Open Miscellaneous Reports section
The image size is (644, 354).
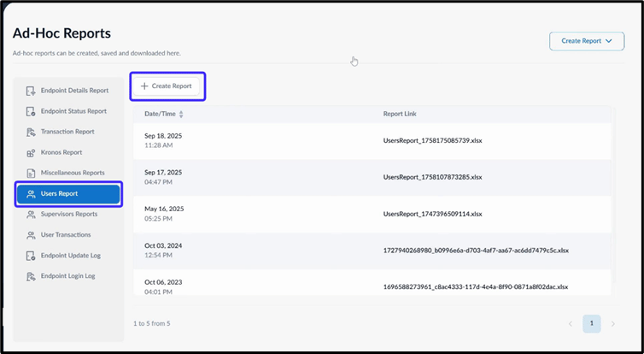coord(68,173)
